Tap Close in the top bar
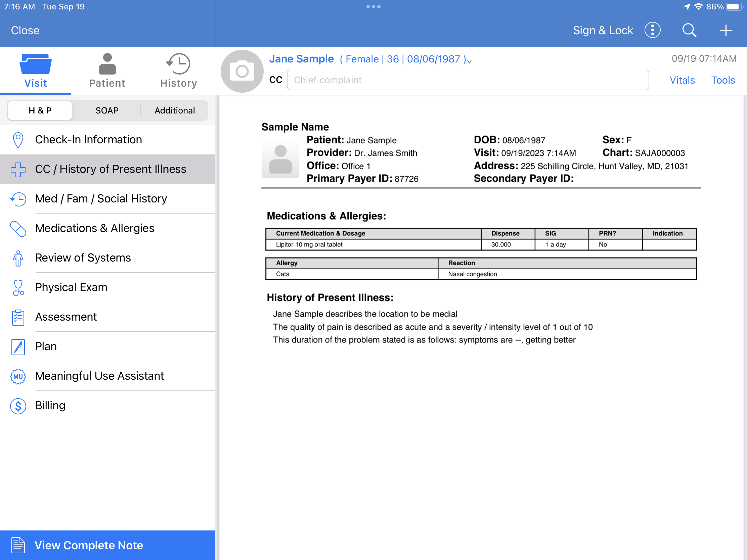Viewport: 747px width, 560px height. click(25, 30)
